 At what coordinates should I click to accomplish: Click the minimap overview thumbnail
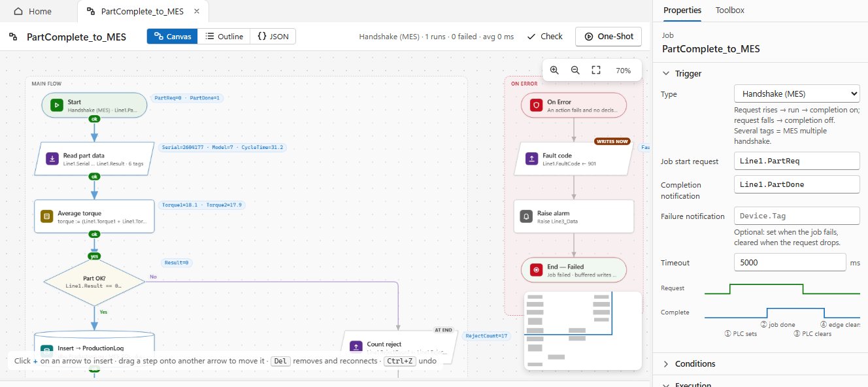point(583,330)
